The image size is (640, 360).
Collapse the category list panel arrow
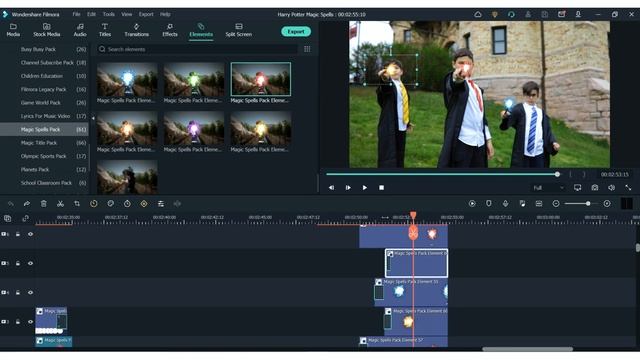click(93, 118)
